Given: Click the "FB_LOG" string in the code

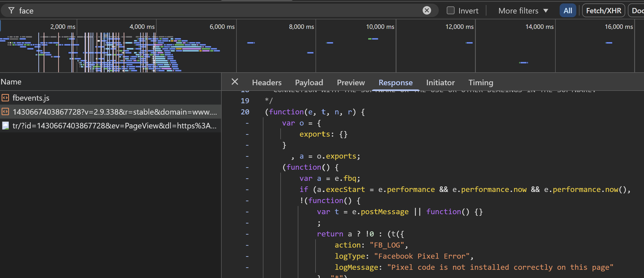Looking at the screenshot, I should (x=387, y=245).
